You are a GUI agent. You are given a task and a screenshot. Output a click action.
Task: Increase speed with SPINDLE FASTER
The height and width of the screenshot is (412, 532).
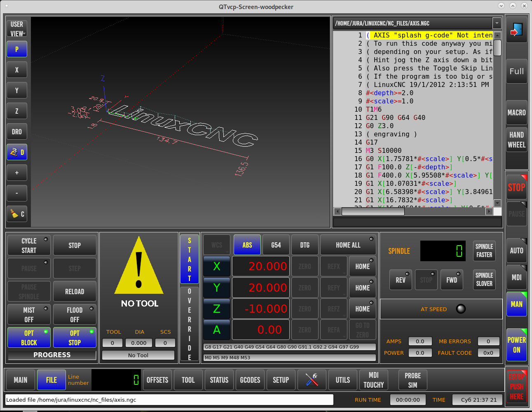484,250
